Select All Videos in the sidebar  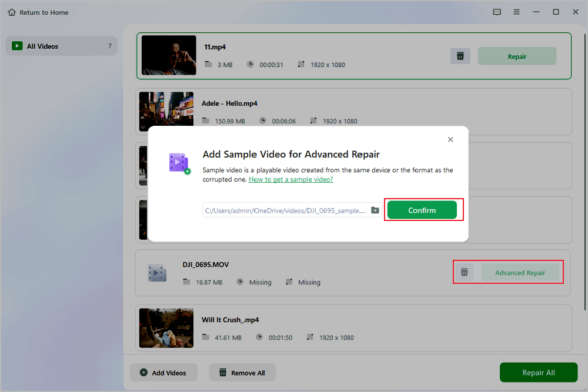click(62, 46)
